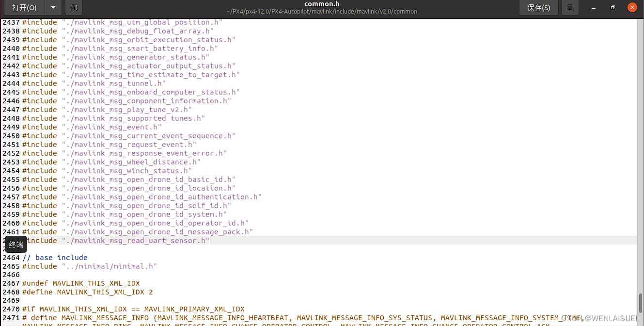Click the mavlink_msg_wheel_distance.h include
The height and width of the screenshot is (326, 644).
tap(111, 162)
